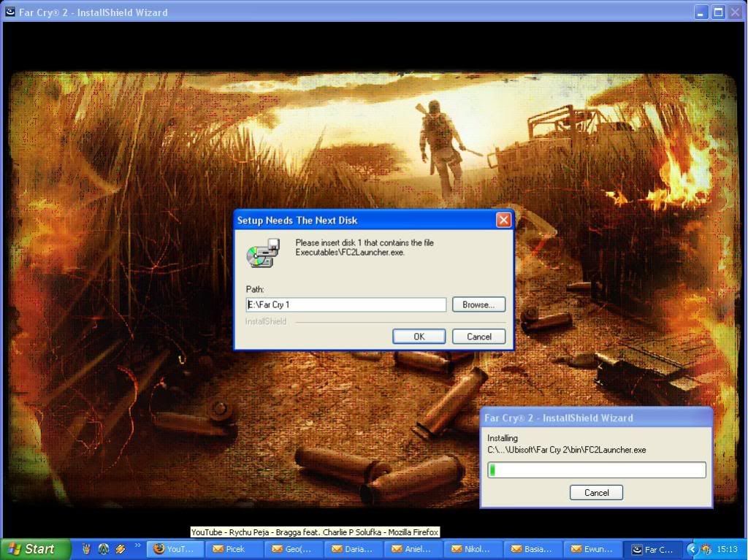Launch the Winamp lightning bolt Quick Launch icon

121,549
